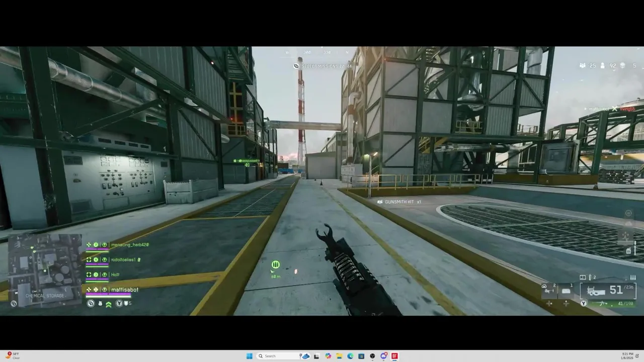Image resolution: width=644 pixels, height=362 pixels.
Task: Click the Windows Start button
Action: click(x=249, y=356)
